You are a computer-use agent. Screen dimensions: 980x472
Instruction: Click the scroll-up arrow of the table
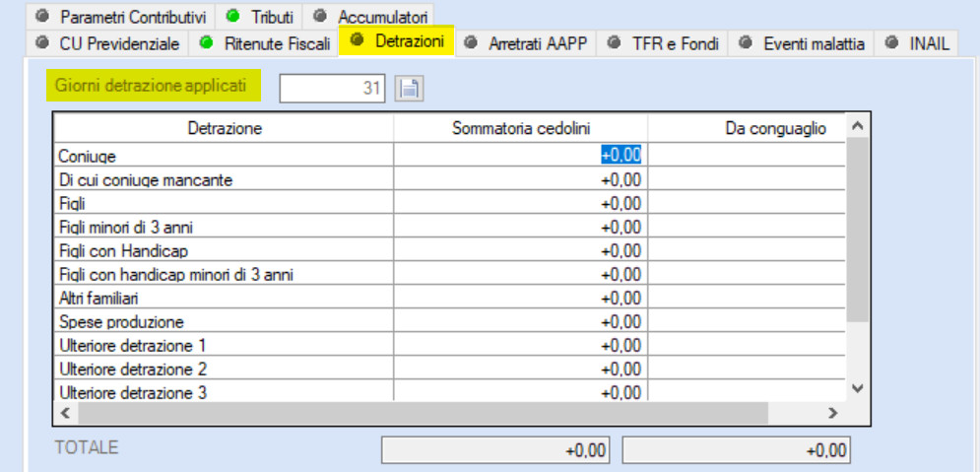857,126
